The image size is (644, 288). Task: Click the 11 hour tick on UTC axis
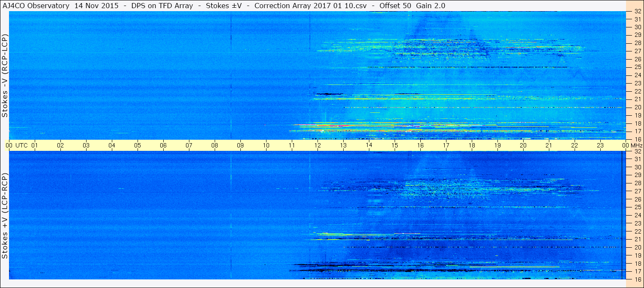click(x=292, y=145)
